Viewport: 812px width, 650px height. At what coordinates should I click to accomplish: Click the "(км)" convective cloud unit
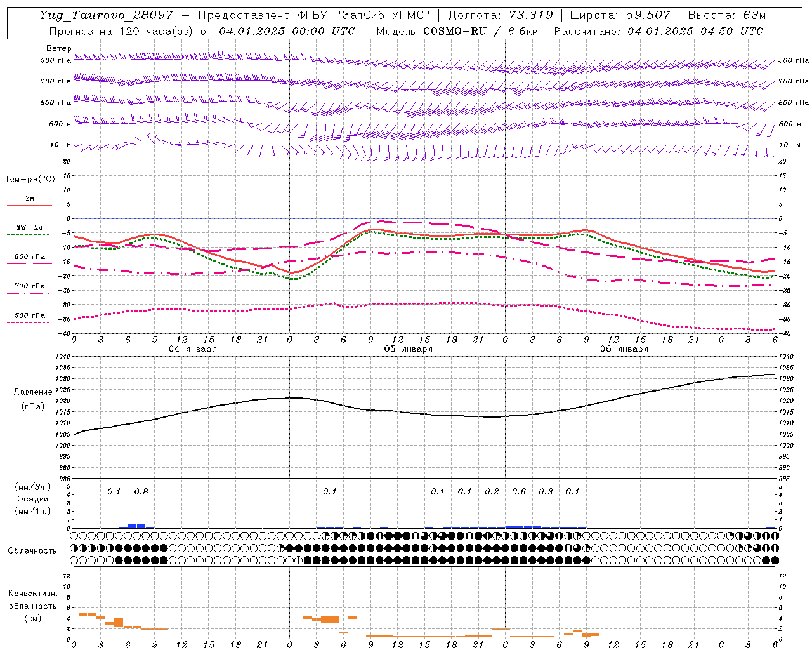(x=33, y=618)
